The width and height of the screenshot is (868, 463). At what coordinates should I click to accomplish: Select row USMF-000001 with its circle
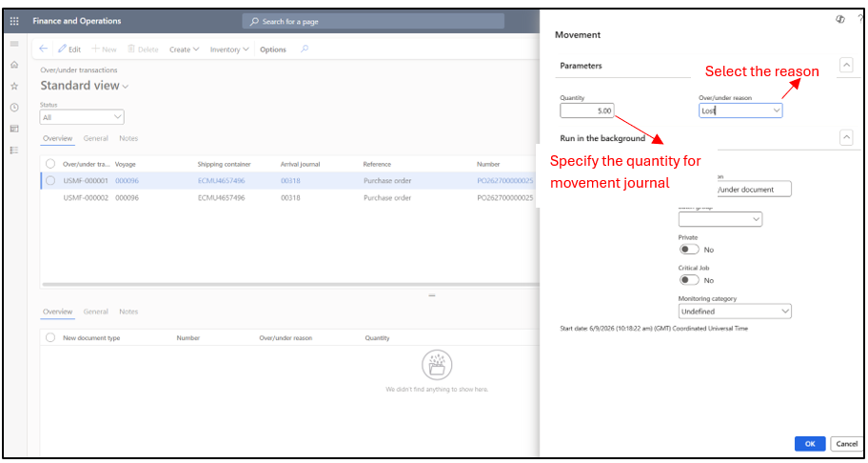(50, 181)
